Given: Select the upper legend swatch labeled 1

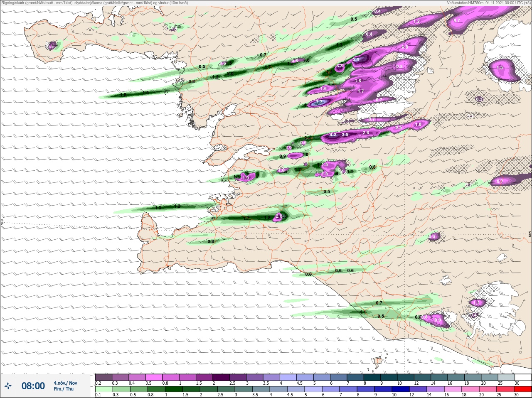Looking at the screenshot, I should tap(188, 377).
